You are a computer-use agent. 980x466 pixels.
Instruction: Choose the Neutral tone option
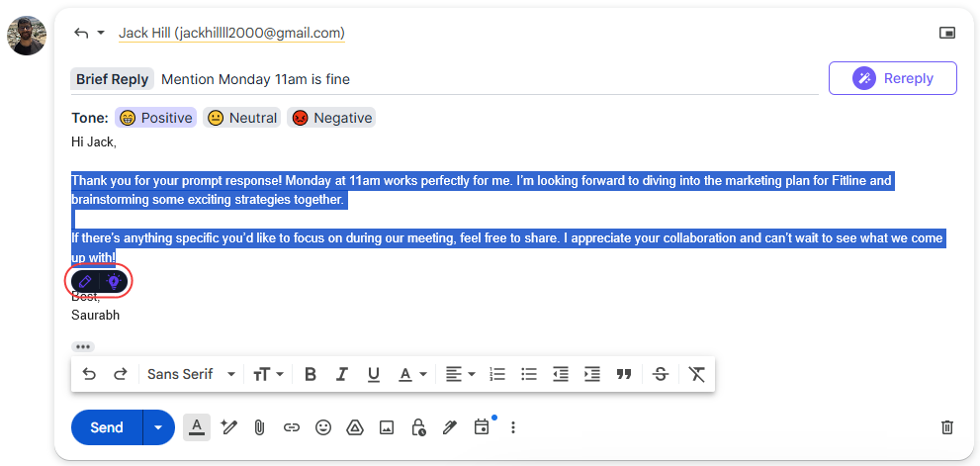pyautogui.click(x=242, y=118)
